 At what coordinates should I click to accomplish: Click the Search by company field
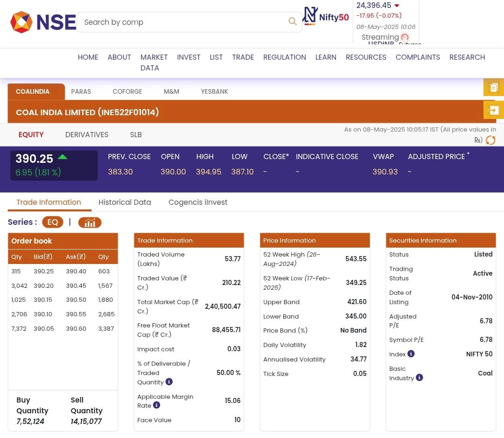(182, 22)
